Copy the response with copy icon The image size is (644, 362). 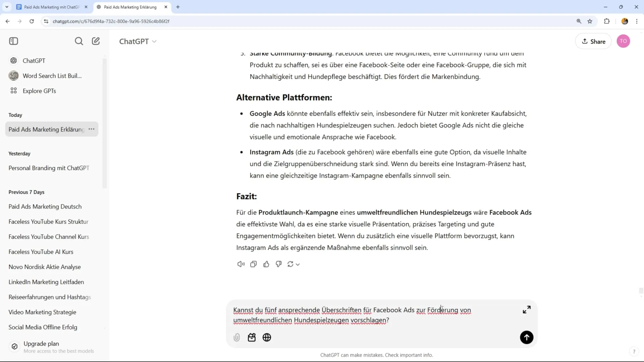click(254, 264)
